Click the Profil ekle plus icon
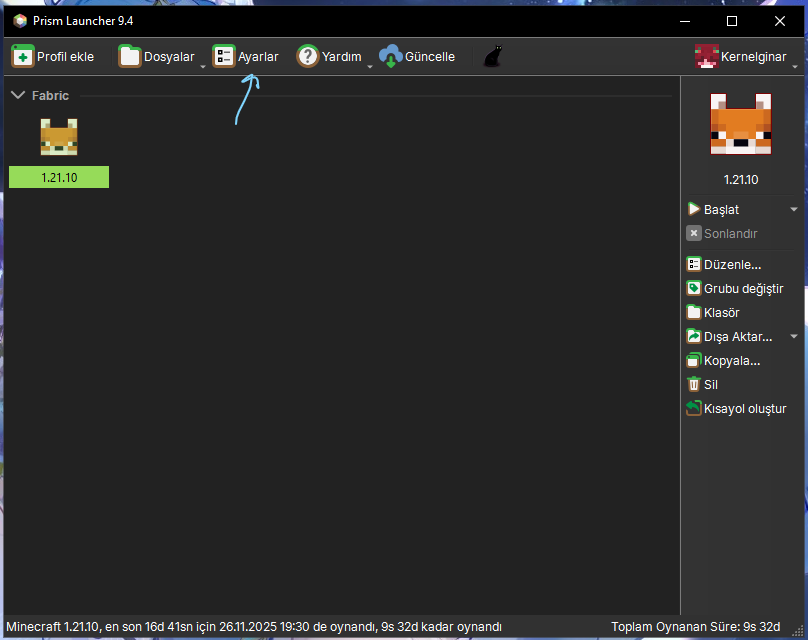Screen dimensions: 808x640 pyautogui.click(x=23, y=57)
